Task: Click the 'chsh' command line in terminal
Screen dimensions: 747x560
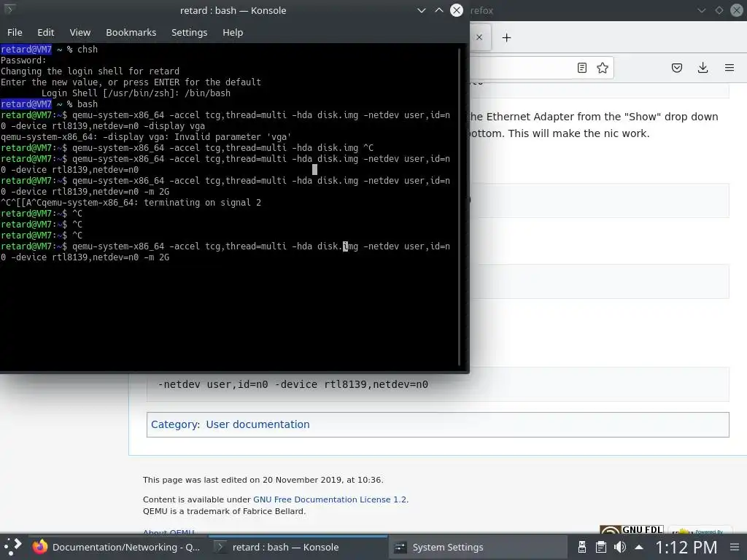Action: coord(49,49)
